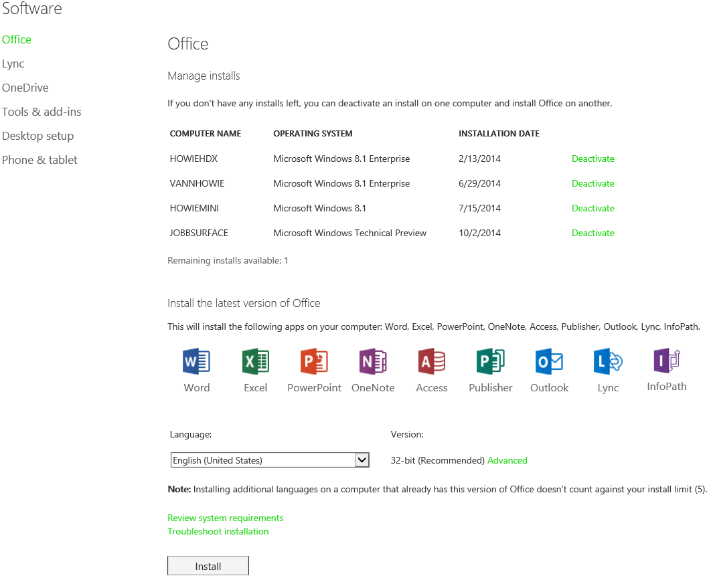The width and height of the screenshot is (711, 588).
Task: Open Phone & tablet section
Action: [x=39, y=160]
